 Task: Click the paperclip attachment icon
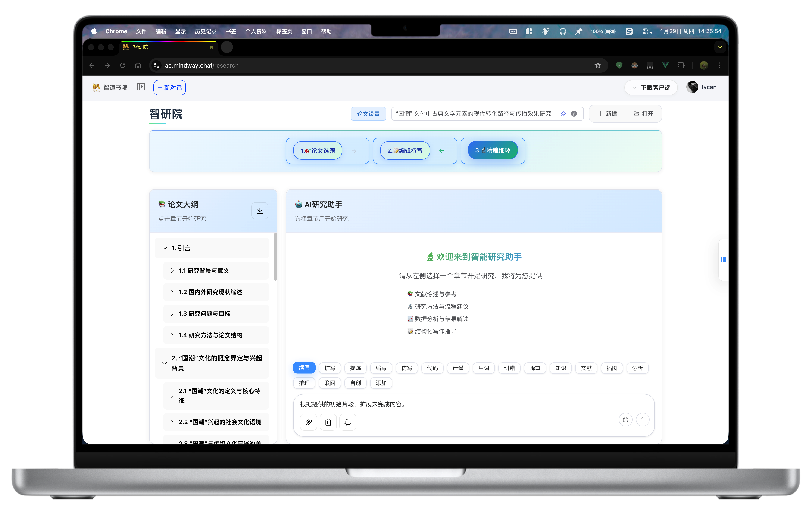coord(308,422)
